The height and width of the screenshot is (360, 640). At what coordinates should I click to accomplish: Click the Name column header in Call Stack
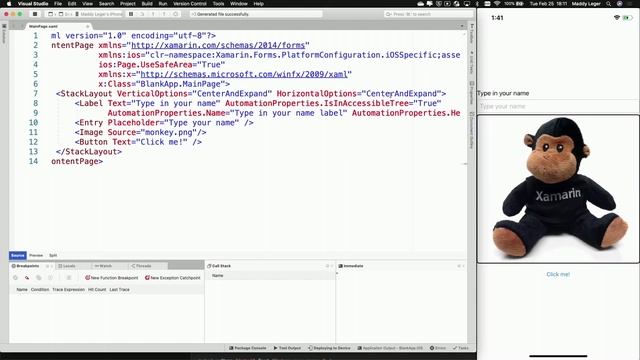[218, 276]
